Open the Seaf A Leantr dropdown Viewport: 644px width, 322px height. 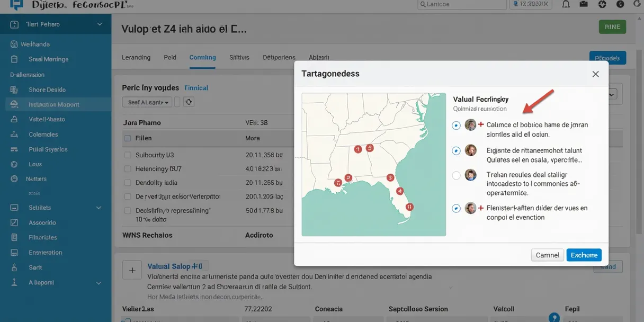point(148,102)
